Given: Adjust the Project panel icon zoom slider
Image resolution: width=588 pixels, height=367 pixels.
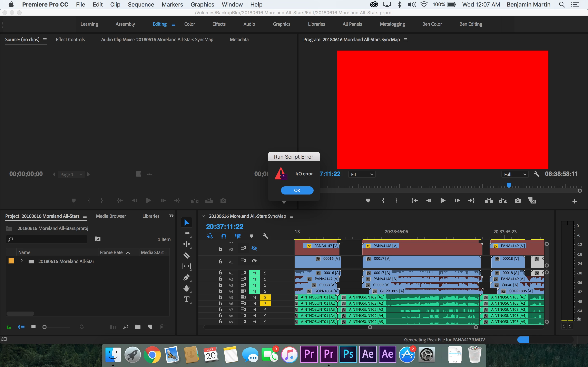Looking at the screenshot, I should coord(45,327).
